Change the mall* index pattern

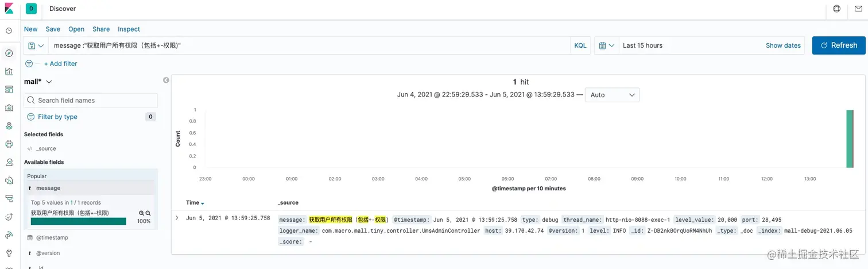(x=38, y=82)
